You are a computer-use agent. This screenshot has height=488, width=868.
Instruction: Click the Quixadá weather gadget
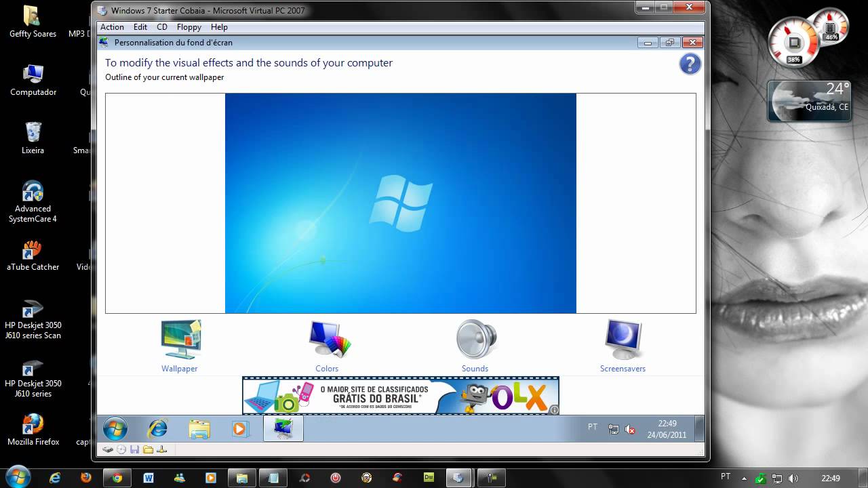(x=809, y=101)
